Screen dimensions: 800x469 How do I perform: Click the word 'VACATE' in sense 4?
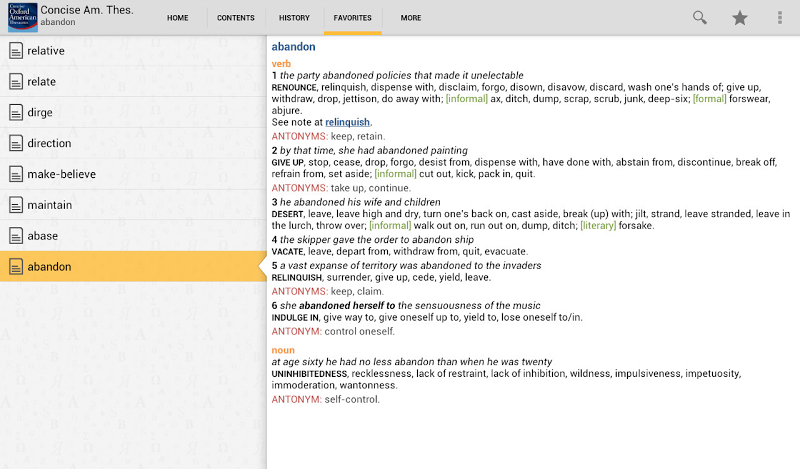288,252
